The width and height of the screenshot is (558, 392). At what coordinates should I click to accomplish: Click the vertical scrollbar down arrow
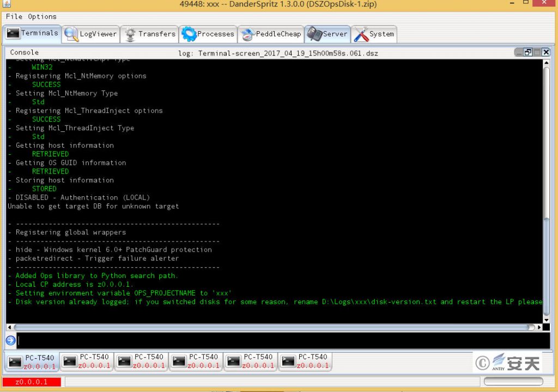pyautogui.click(x=547, y=319)
